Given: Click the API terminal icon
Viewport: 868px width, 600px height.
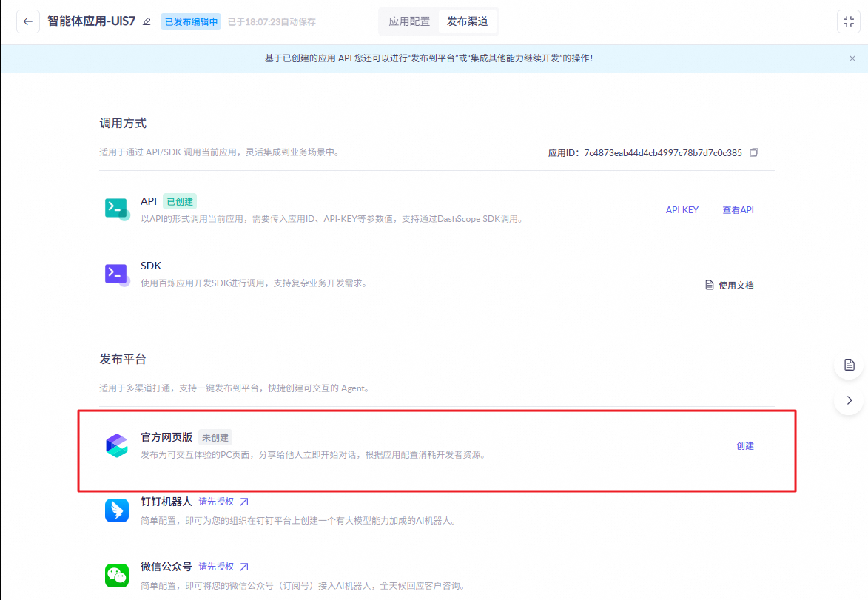Looking at the screenshot, I should tap(117, 209).
